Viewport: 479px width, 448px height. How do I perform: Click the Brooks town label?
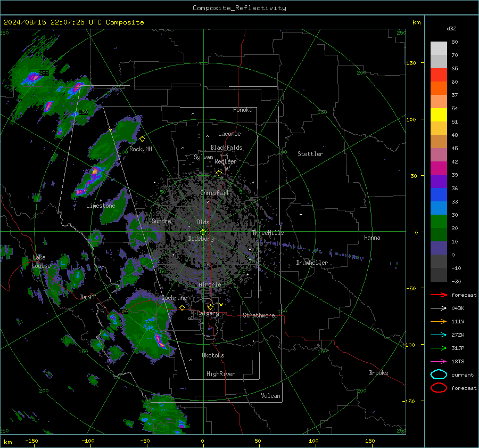pos(378,373)
